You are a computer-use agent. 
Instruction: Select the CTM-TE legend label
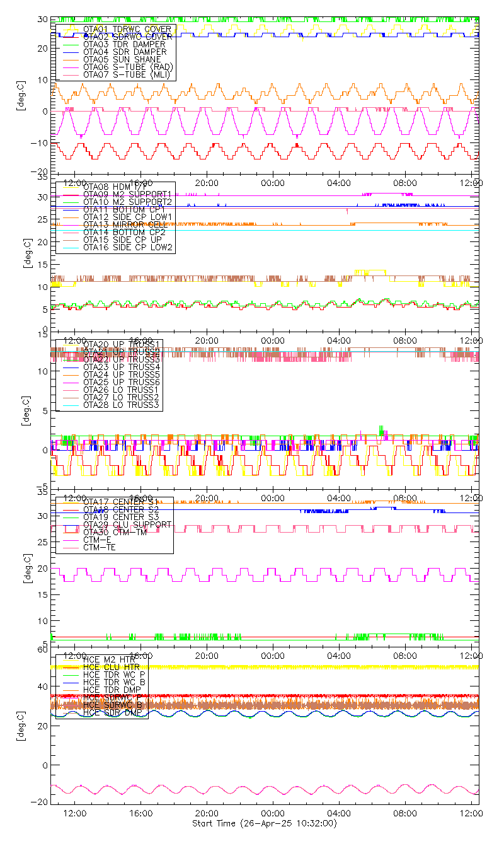pos(99,547)
